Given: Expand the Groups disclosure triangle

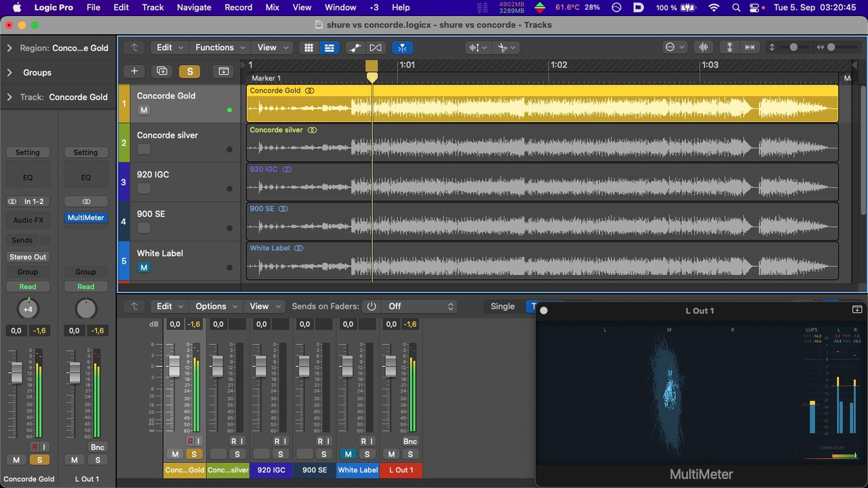Looking at the screenshot, I should tap(9, 73).
